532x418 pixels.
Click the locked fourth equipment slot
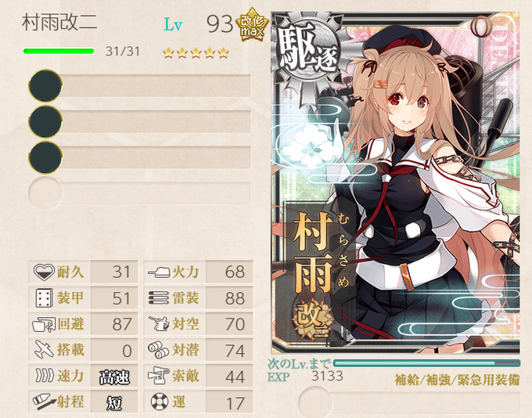(139, 193)
